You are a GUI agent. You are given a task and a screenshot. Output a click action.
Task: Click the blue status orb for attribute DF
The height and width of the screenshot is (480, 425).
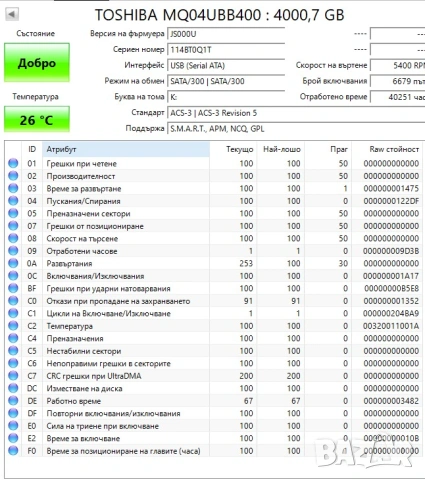[x=13, y=413]
